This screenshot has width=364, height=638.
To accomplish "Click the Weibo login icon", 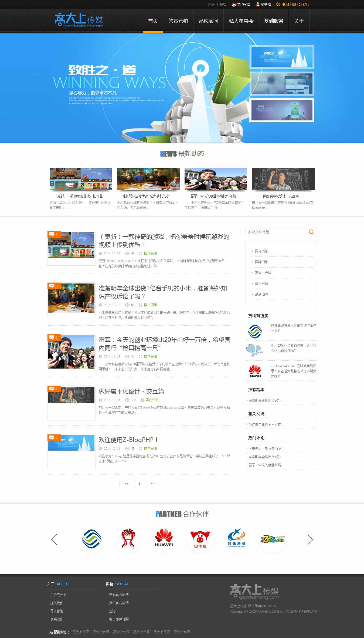I will (234, 5).
